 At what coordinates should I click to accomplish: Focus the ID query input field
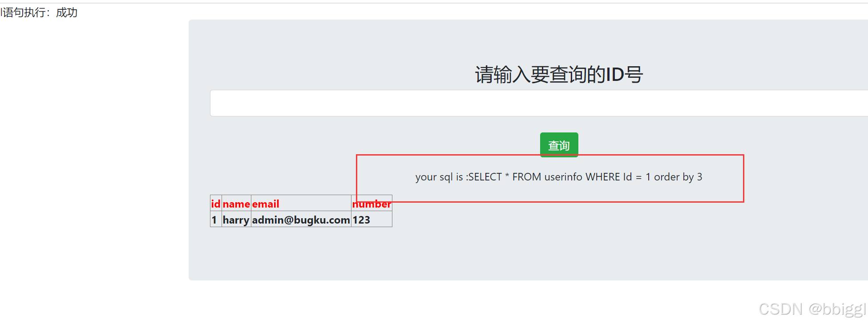coord(539,103)
